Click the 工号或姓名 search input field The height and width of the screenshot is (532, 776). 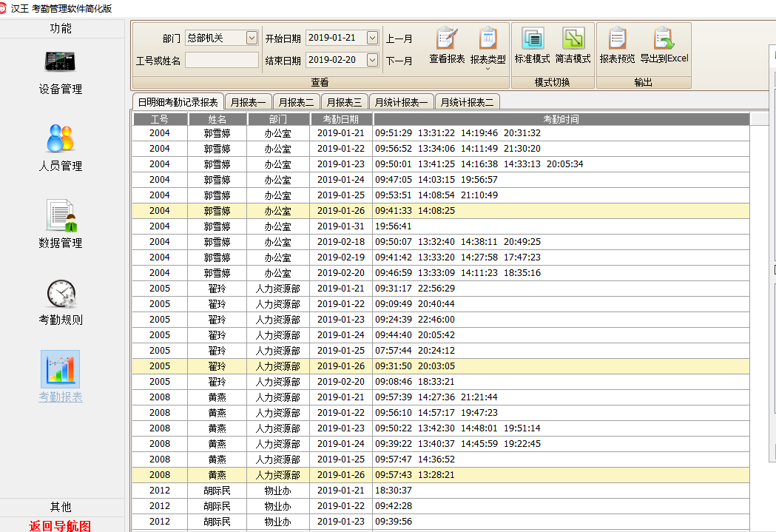point(222,61)
